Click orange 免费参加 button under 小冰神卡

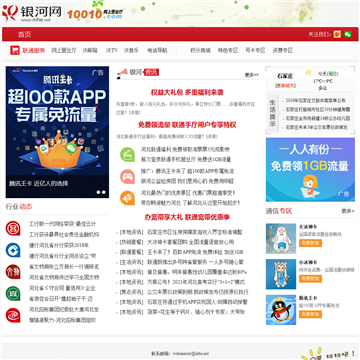click(310, 279)
